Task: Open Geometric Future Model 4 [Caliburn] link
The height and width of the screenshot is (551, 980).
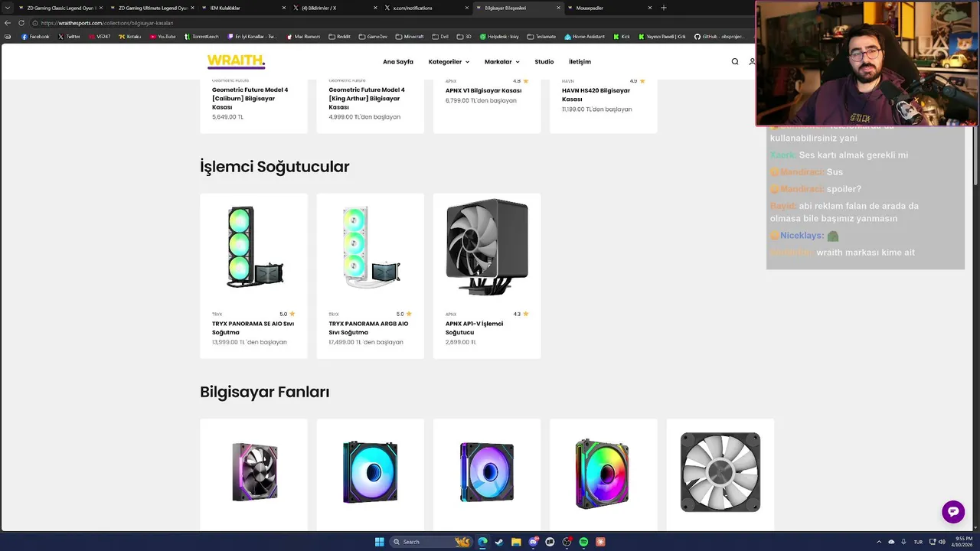Action: point(250,98)
